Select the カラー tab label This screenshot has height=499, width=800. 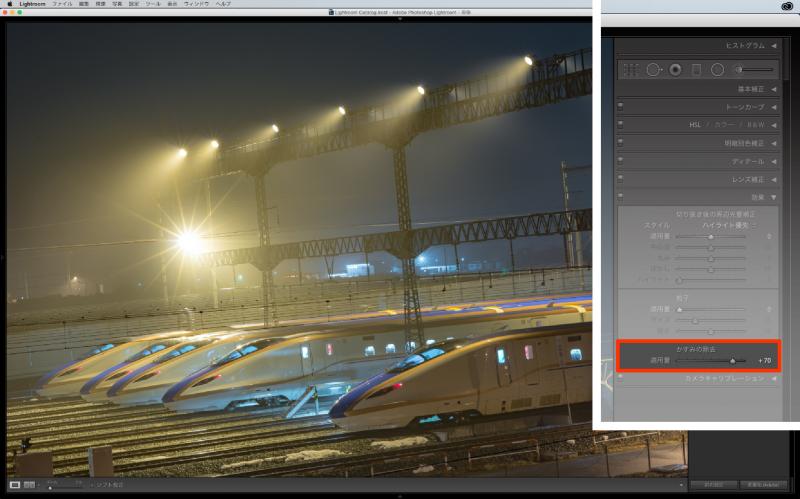pos(723,125)
